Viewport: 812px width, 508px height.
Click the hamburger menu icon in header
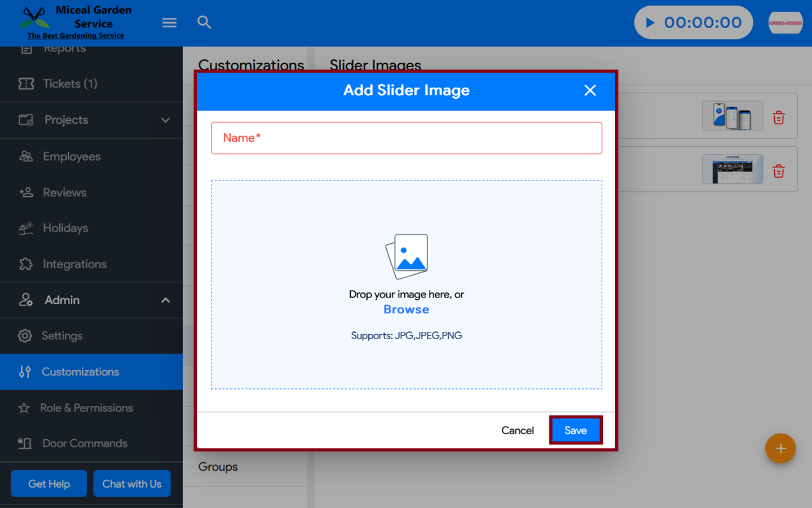tap(169, 23)
